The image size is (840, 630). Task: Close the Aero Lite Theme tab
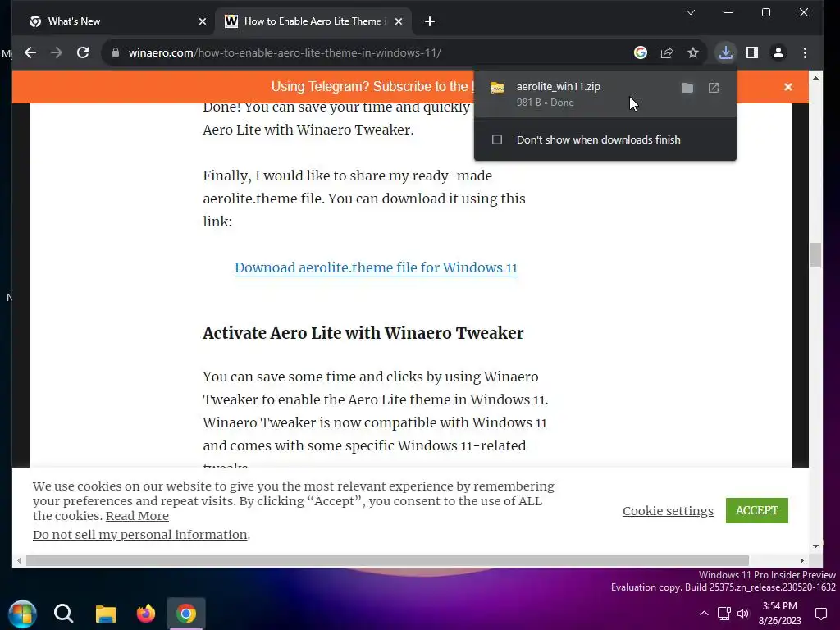point(398,21)
